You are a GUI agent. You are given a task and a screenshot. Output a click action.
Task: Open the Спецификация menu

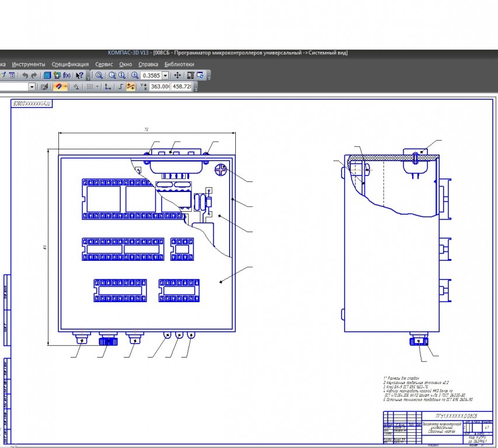70,64
